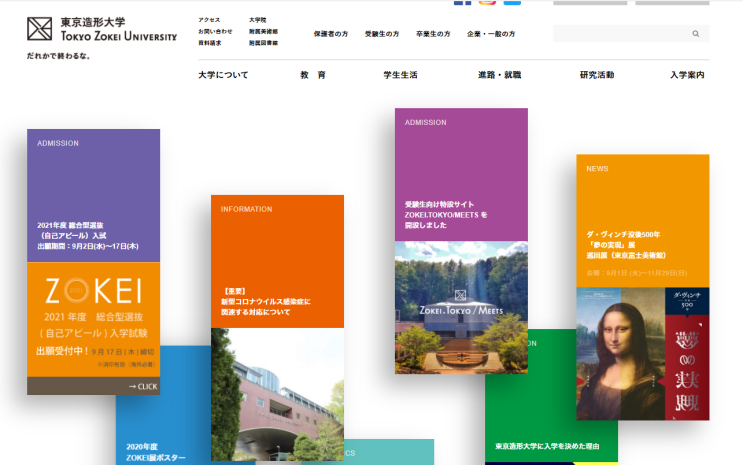This screenshot has width=743, height=465.
Task: Open purple 2021年度 総合型選抜 admission card
Action: pyautogui.click(x=93, y=196)
